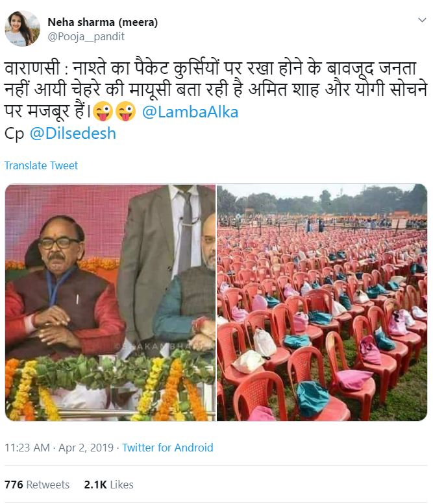Open the tweet options chevron menu
The image size is (433, 504).
[x=422, y=20]
